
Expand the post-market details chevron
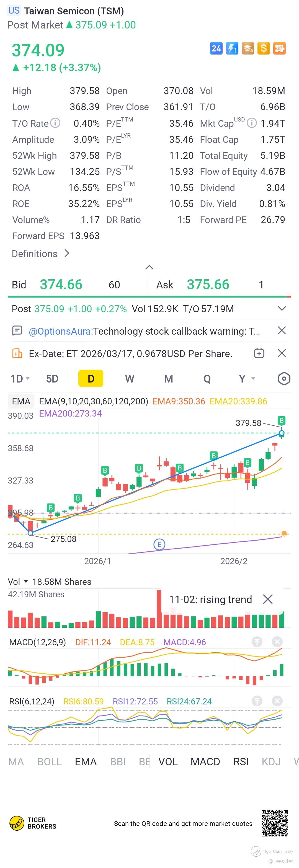pyautogui.click(x=282, y=309)
